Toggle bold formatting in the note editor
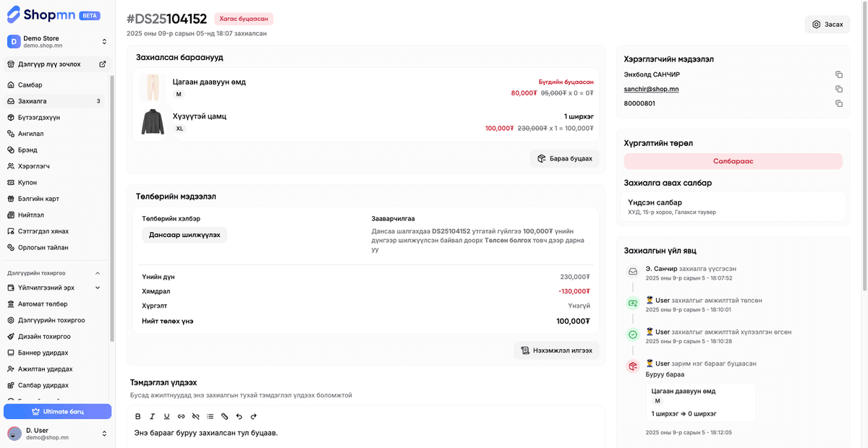Screen dimensions: 868x448 138,416
